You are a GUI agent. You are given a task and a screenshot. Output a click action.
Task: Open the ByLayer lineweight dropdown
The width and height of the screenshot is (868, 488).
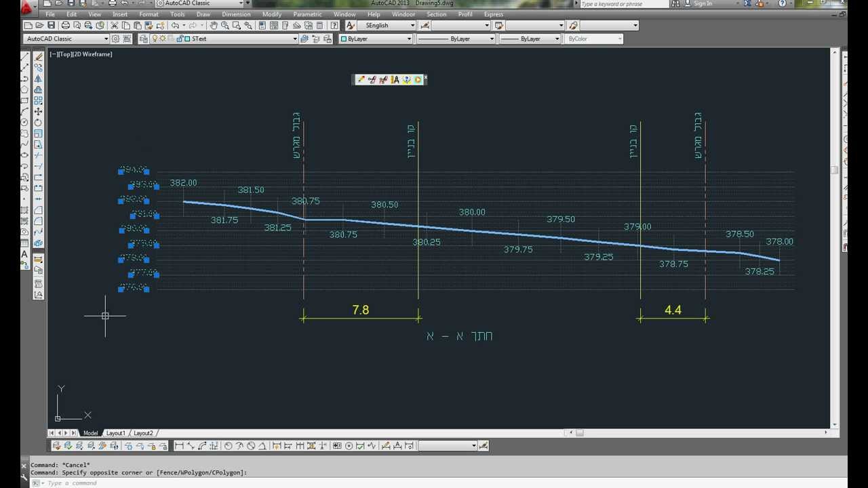[x=530, y=39]
